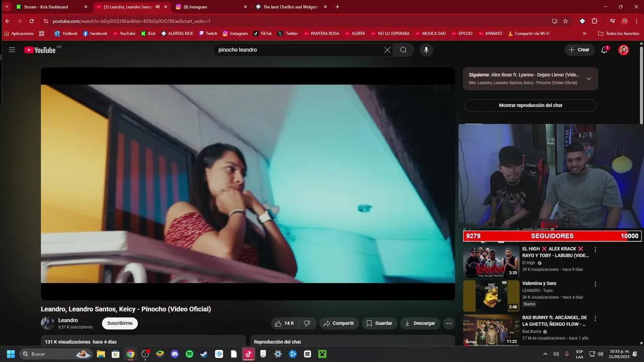Show hidden system tray icons

545,354
